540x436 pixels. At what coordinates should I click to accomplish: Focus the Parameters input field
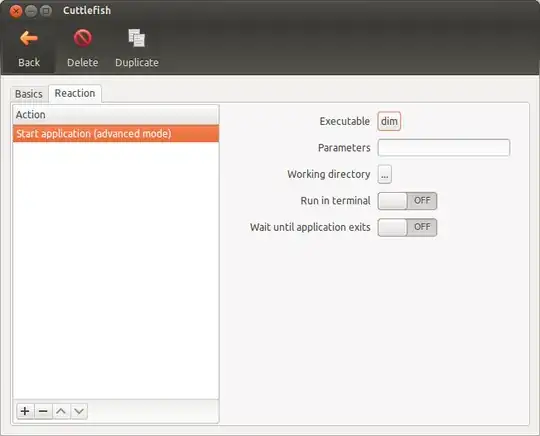pos(444,148)
